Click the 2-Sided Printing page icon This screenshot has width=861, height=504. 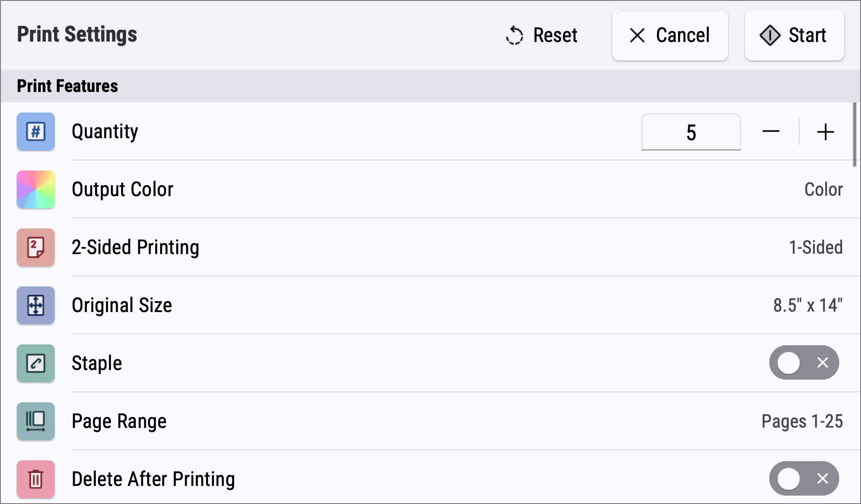pos(36,247)
